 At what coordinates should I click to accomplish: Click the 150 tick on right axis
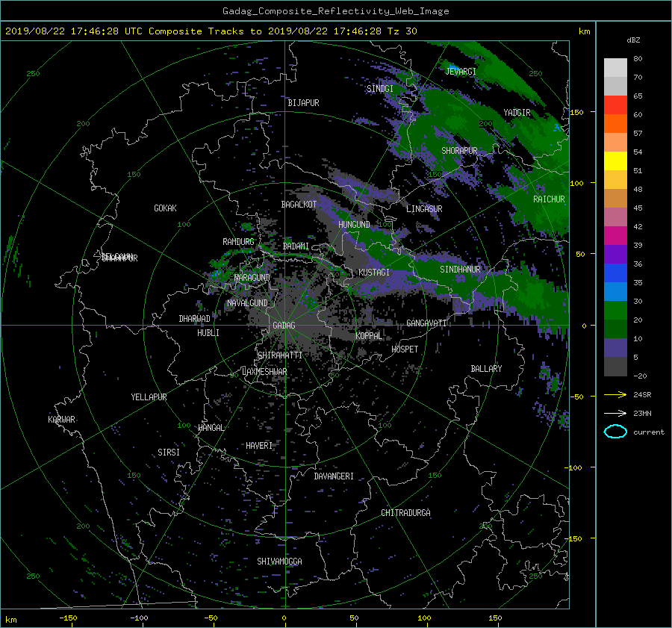pyautogui.click(x=577, y=112)
